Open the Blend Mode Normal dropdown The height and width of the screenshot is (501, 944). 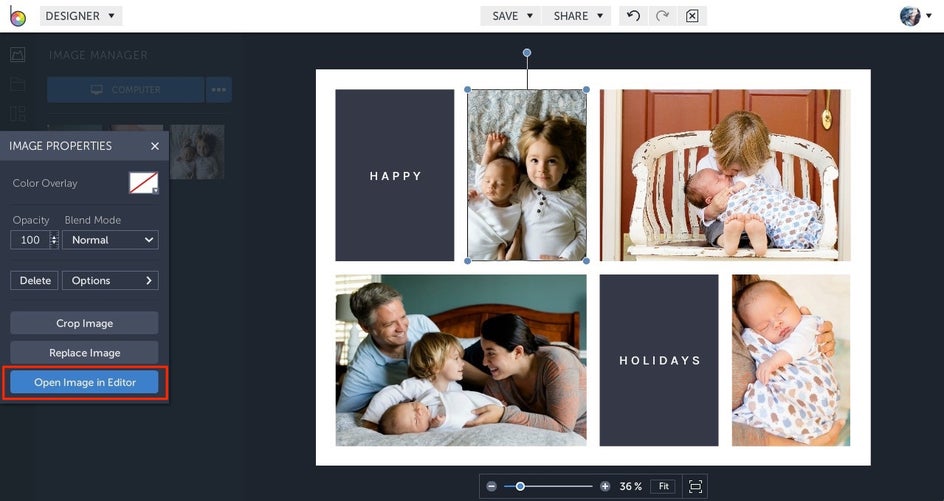(x=111, y=240)
